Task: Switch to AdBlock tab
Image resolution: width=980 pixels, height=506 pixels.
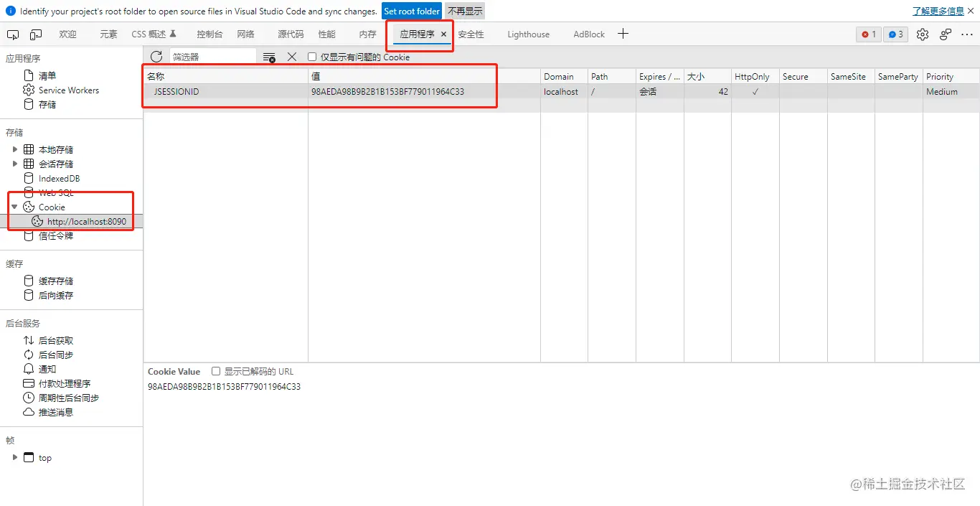Action: point(589,34)
